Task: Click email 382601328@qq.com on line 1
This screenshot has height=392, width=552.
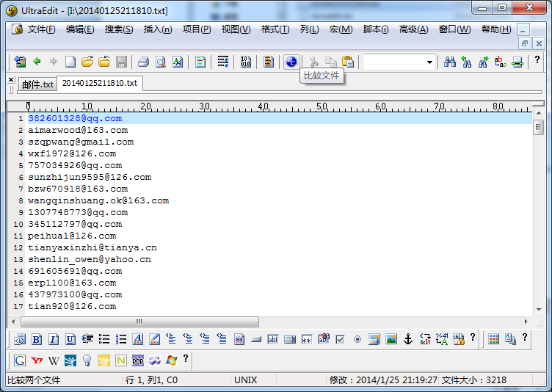Action: 75,118
